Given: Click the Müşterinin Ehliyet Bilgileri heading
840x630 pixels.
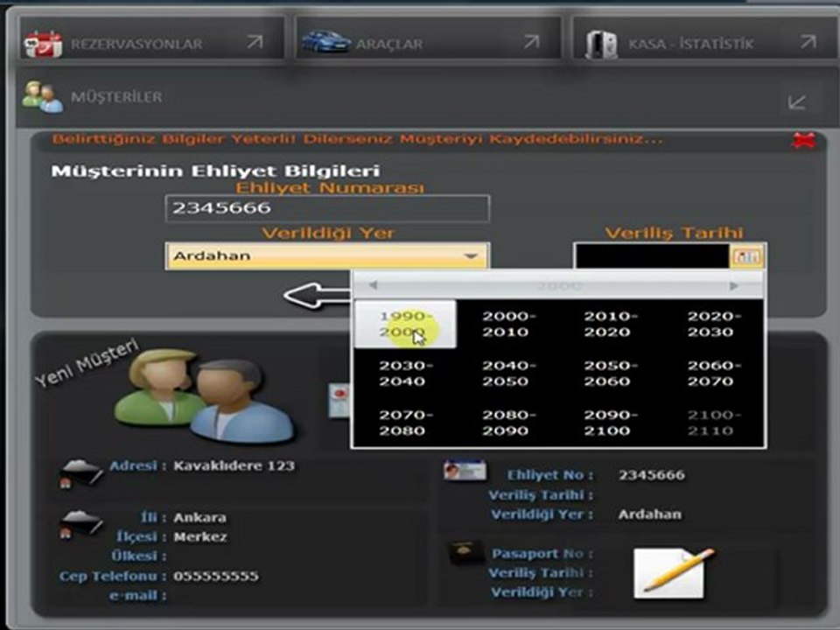Looking at the screenshot, I should [216, 171].
